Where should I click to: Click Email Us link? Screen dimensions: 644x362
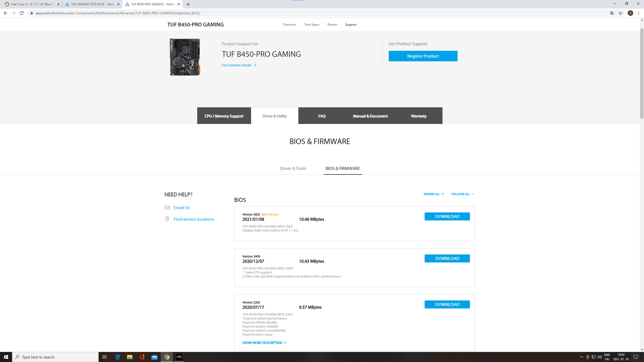click(x=182, y=208)
